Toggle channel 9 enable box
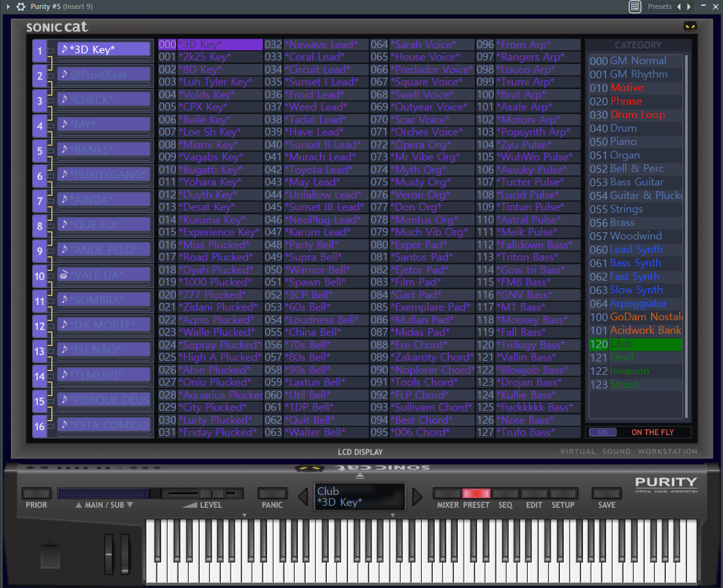Viewport: 723px width, 588px height. [x=51, y=251]
